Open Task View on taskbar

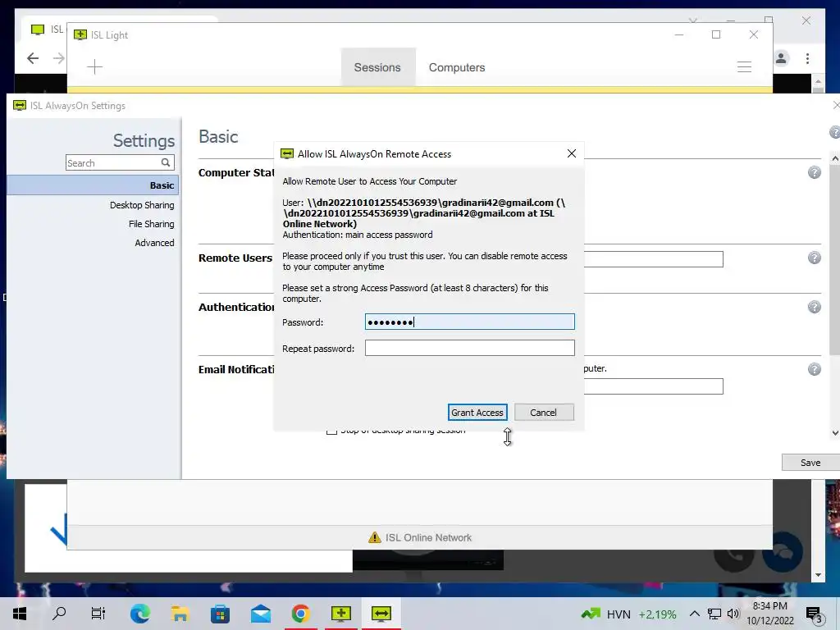tap(98, 614)
